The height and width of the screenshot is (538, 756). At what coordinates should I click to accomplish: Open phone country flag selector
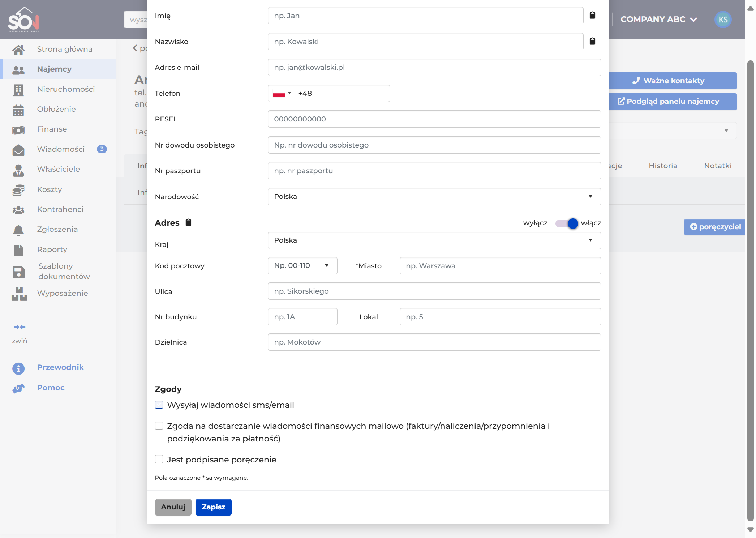click(x=282, y=93)
